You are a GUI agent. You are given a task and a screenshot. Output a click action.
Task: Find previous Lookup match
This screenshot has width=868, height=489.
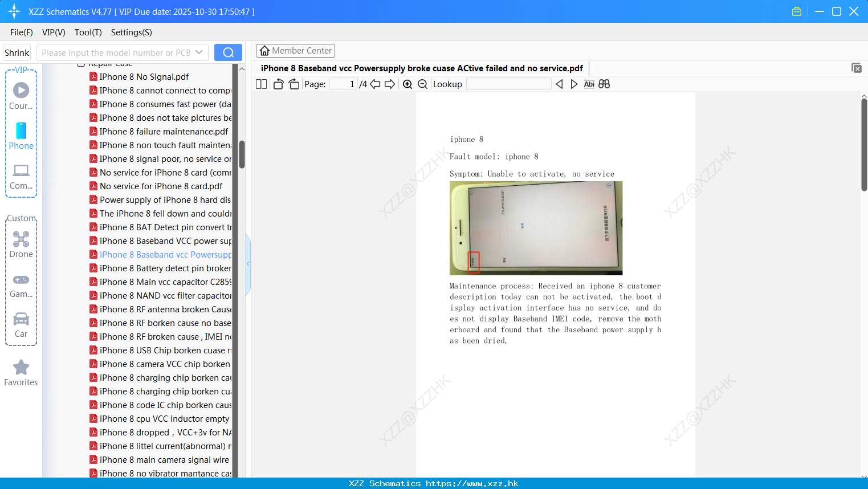[559, 84]
